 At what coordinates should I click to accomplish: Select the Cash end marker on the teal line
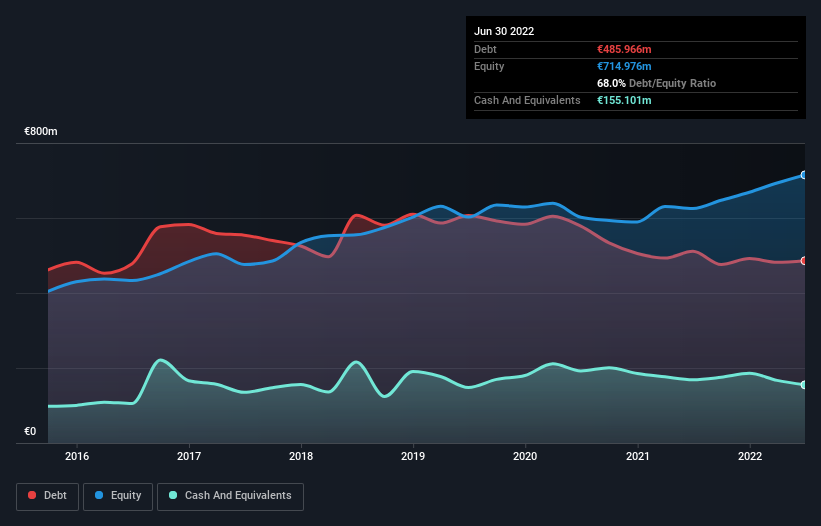coord(804,385)
